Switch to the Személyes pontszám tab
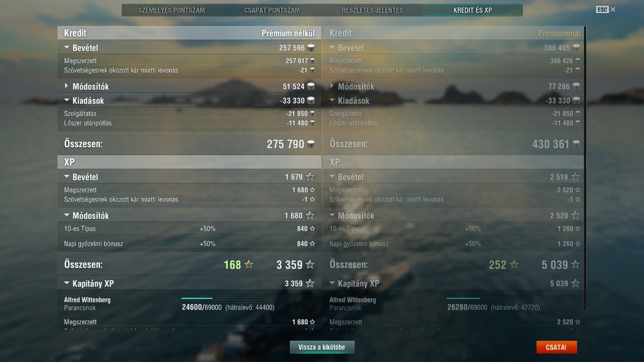Screen dimensions: 644x362 tap(172, 10)
